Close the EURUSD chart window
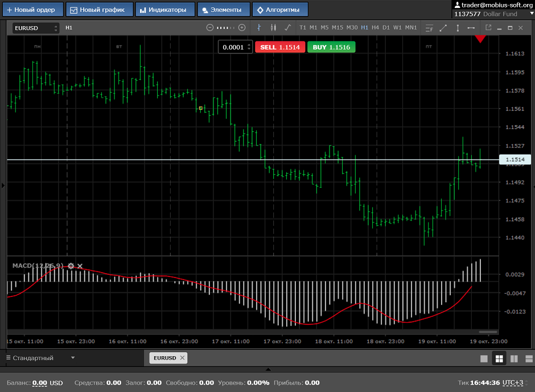 coord(521,28)
